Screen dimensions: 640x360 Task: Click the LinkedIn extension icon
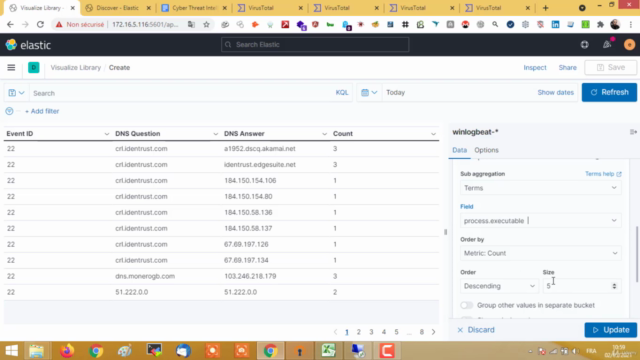click(x=556, y=24)
